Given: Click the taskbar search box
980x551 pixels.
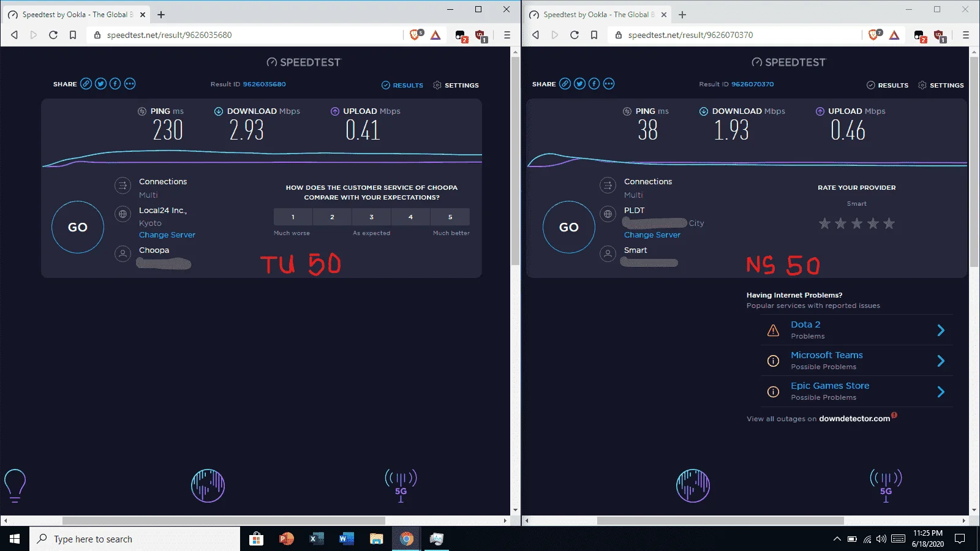Looking at the screenshot, I should 135,539.
